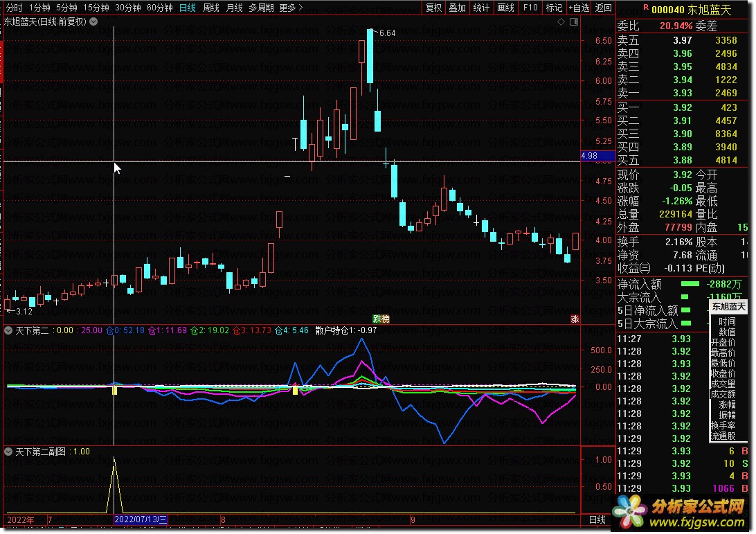The image size is (756, 534).
Task: Open the 统计 statistics button
Action: 481,8
